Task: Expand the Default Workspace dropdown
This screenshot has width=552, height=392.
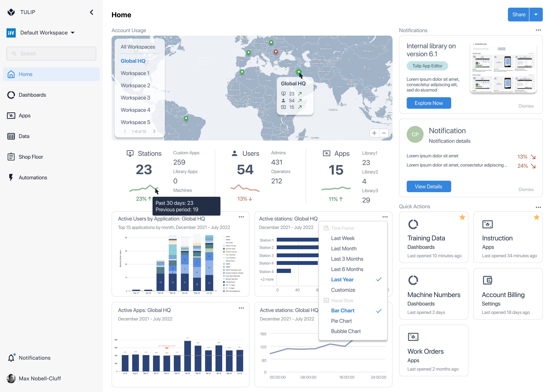Action: [x=72, y=33]
